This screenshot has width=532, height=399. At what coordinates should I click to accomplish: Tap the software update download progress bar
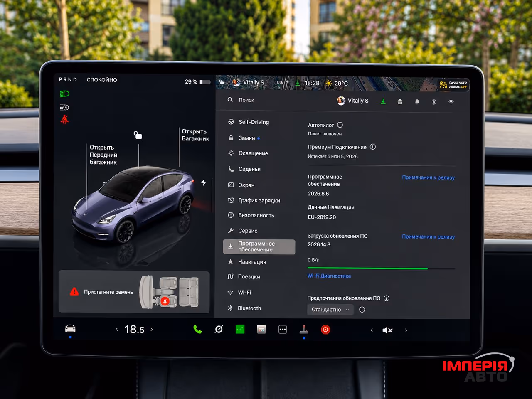pos(381,268)
